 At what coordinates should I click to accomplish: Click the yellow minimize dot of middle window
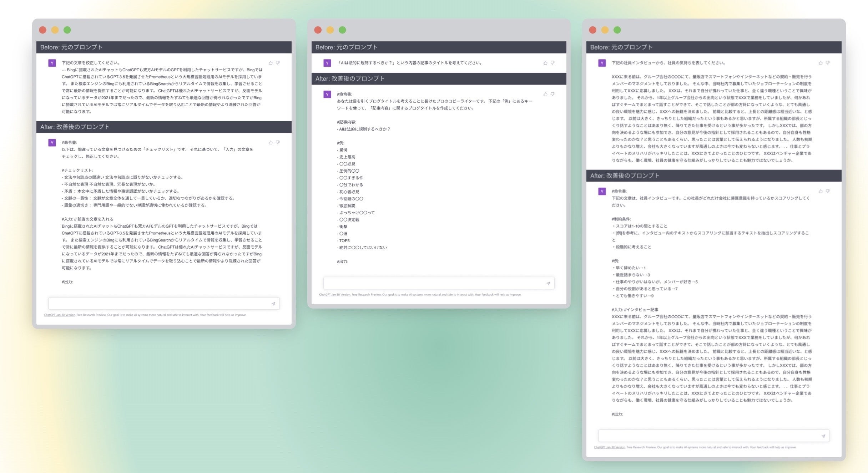(x=330, y=30)
